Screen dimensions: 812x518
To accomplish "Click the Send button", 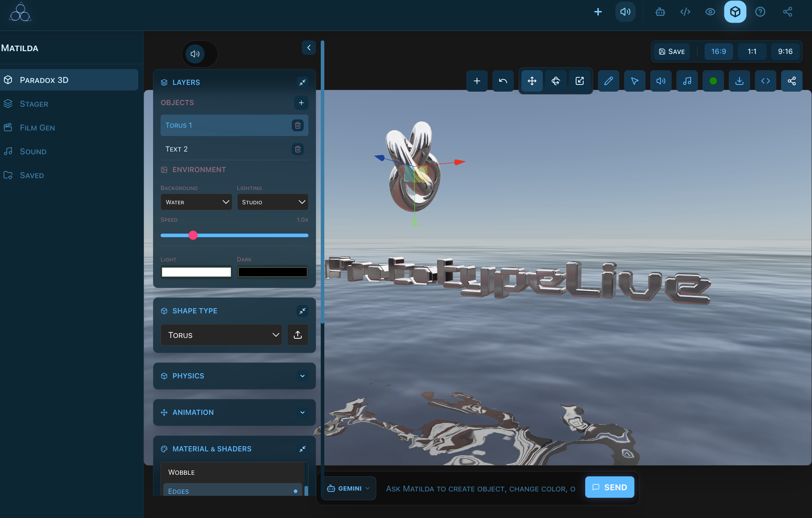I will pyautogui.click(x=609, y=487).
